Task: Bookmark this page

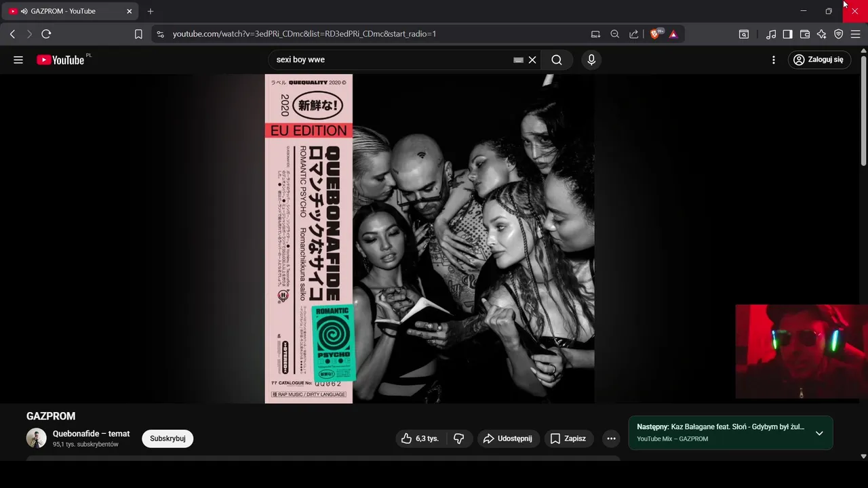Action: (138, 34)
